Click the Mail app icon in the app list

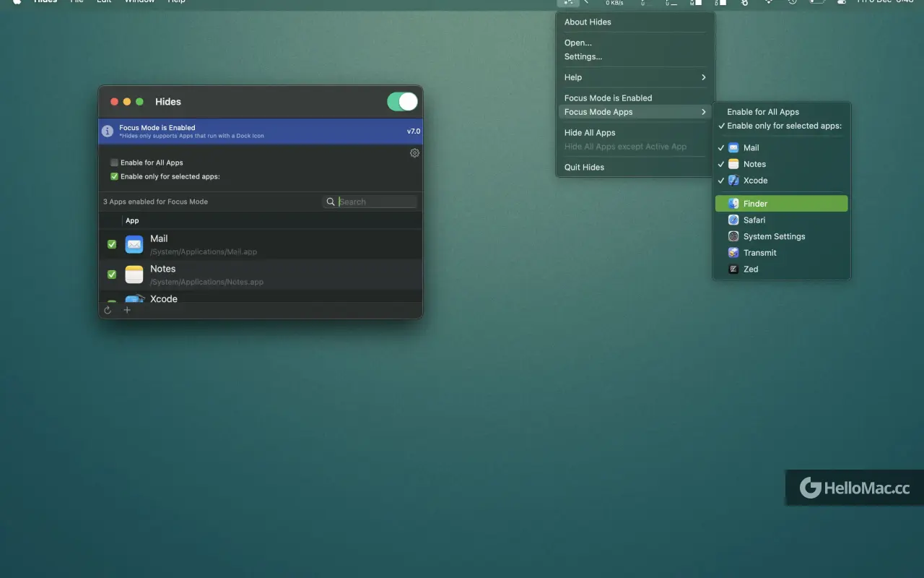tap(134, 244)
